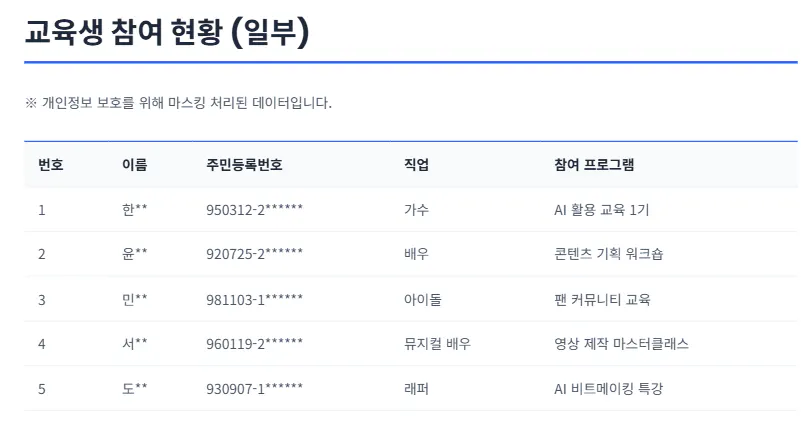This screenshot has height=442, width=801.
Task: Click the ID number 950312-2******
Action: [254, 210]
